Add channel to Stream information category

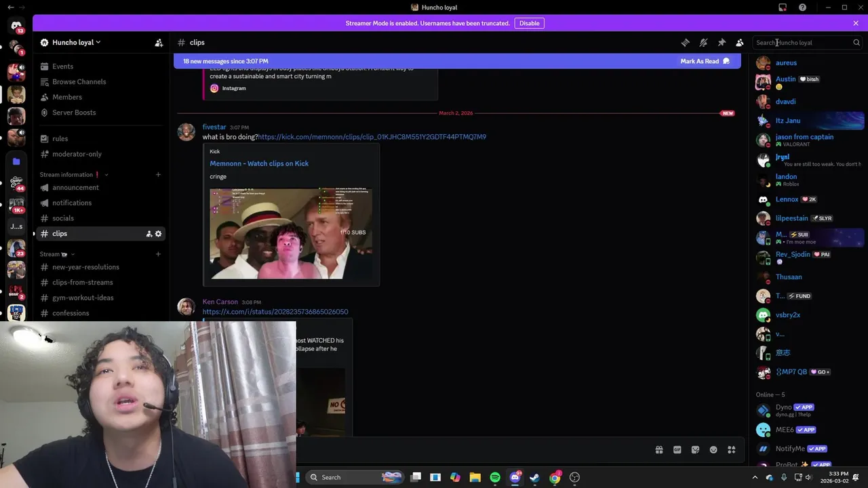158,174
